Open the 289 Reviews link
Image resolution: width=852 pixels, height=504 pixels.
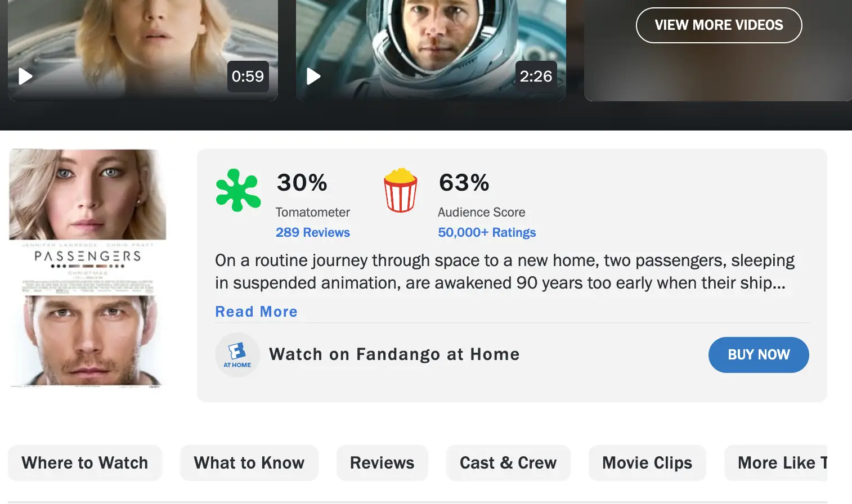[x=313, y=232]
